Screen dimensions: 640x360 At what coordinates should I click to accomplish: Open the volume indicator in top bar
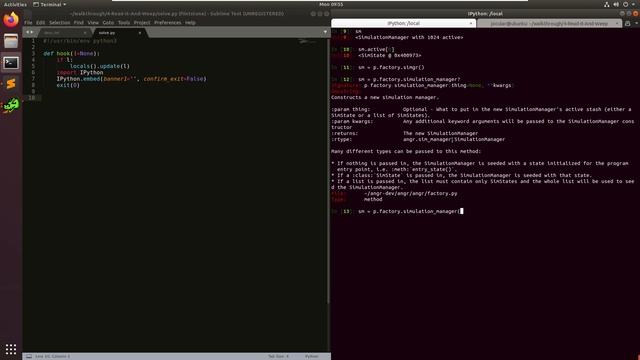tap(616, 4)
